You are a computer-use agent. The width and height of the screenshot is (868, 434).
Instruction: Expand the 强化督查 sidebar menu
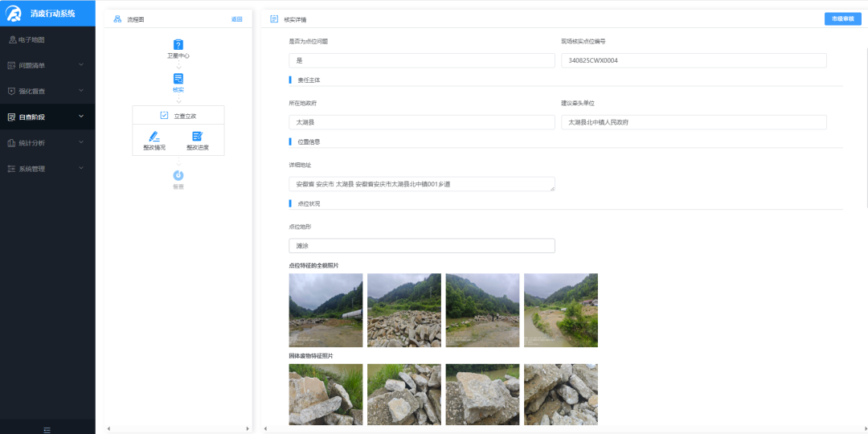coord(47,91)
